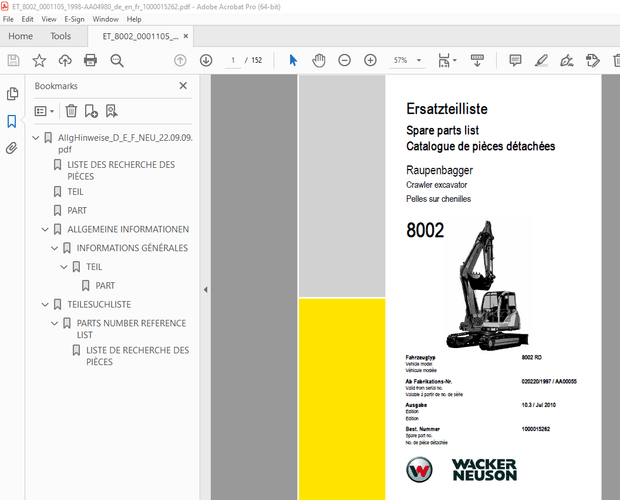This screenshot has width=620, height=500.
Task: Activate the Hand pan tool
Action: tap(319, 60)
